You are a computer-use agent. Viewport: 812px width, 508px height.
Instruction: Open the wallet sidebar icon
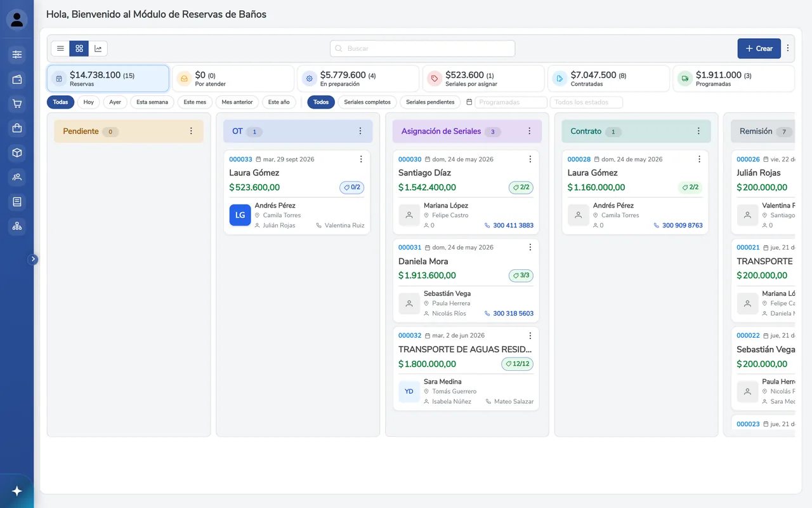[x=17, y=79]
